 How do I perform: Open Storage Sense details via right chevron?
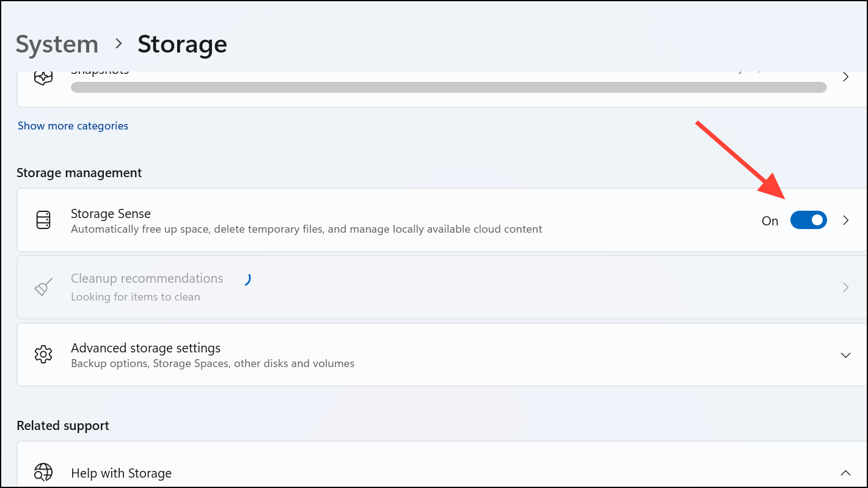click(x=846, y=220)
